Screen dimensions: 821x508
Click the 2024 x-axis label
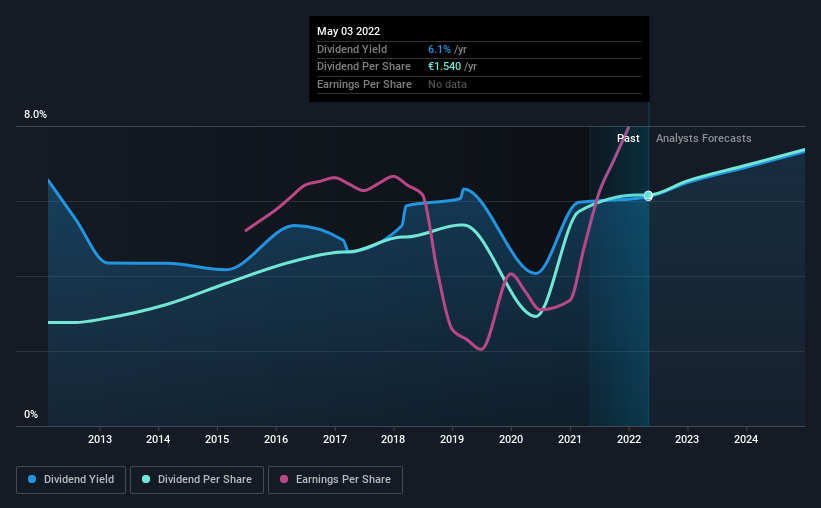(746, 439)
